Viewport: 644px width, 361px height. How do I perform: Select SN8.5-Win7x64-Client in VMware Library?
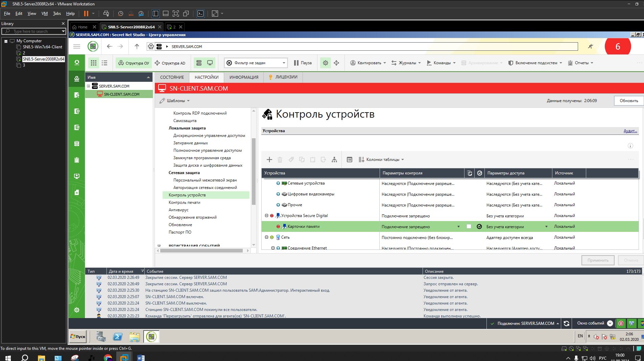(x=42, y=47)
